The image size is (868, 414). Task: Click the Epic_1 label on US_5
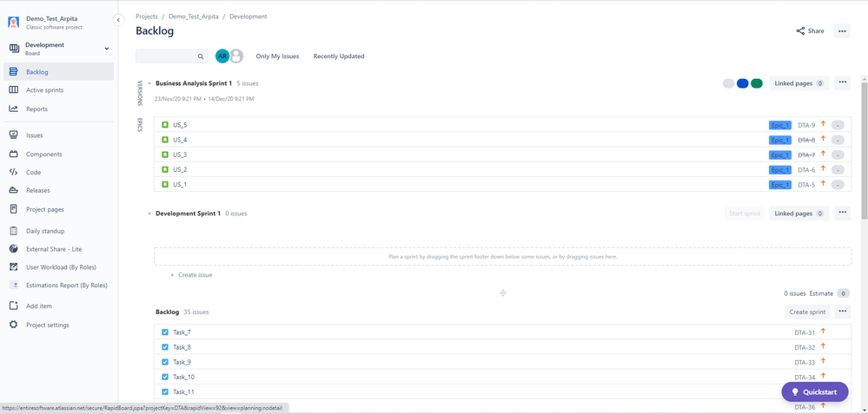(x=780, y=126)
